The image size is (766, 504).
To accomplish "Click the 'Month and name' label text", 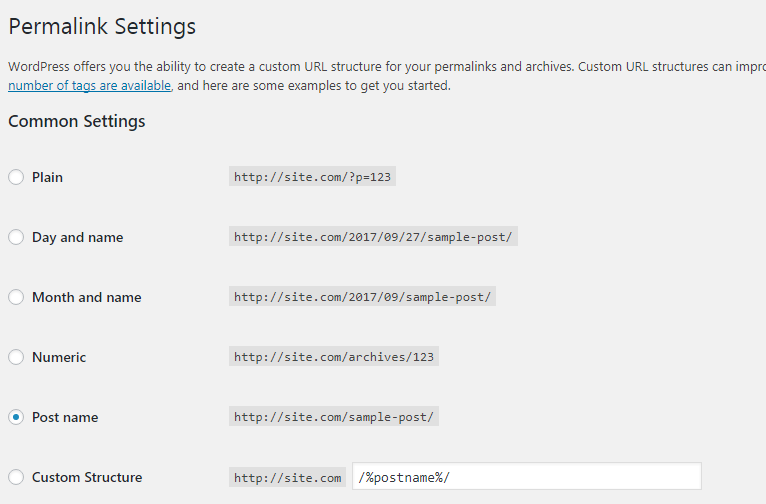I will 87,297.
